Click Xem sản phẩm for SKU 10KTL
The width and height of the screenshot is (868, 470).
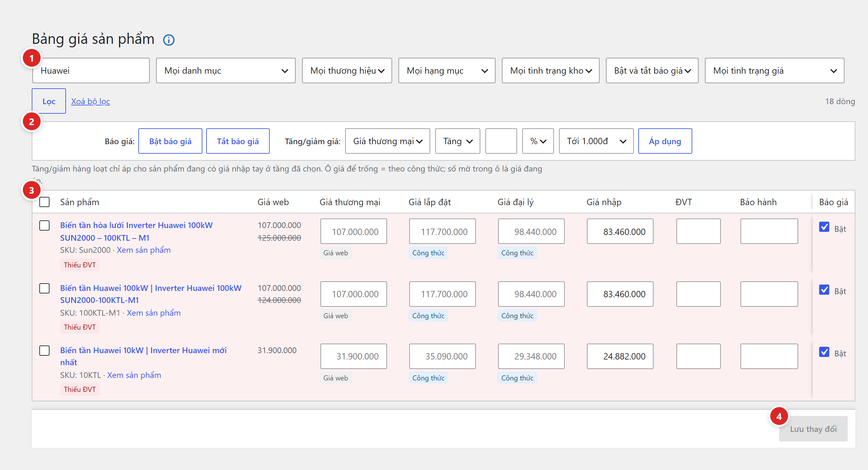(x=134, y=375)
